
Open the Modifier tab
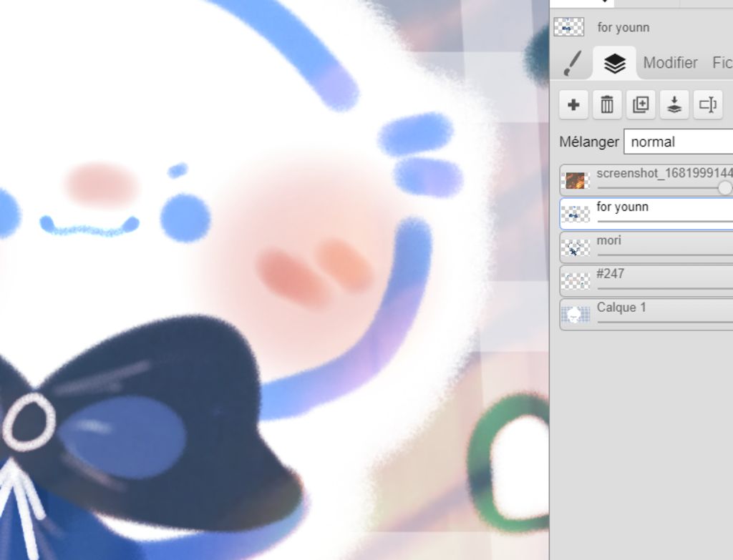coord(670,63)
